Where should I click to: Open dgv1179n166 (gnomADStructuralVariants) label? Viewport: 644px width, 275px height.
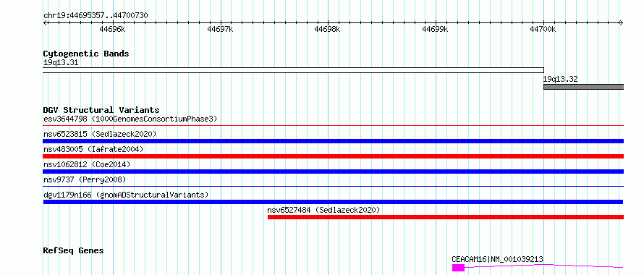click(x=126, y=195)
